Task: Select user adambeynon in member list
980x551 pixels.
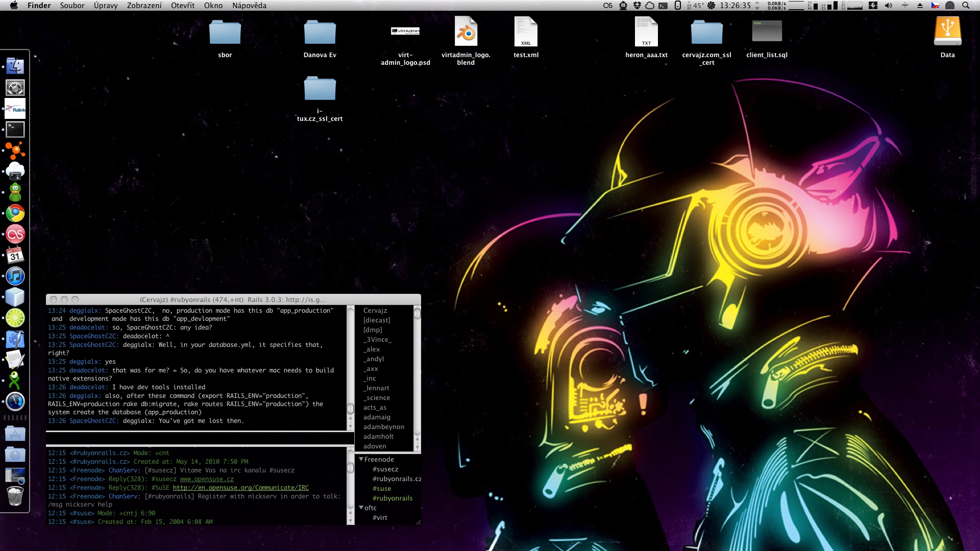Action: (x=384, y=427)
